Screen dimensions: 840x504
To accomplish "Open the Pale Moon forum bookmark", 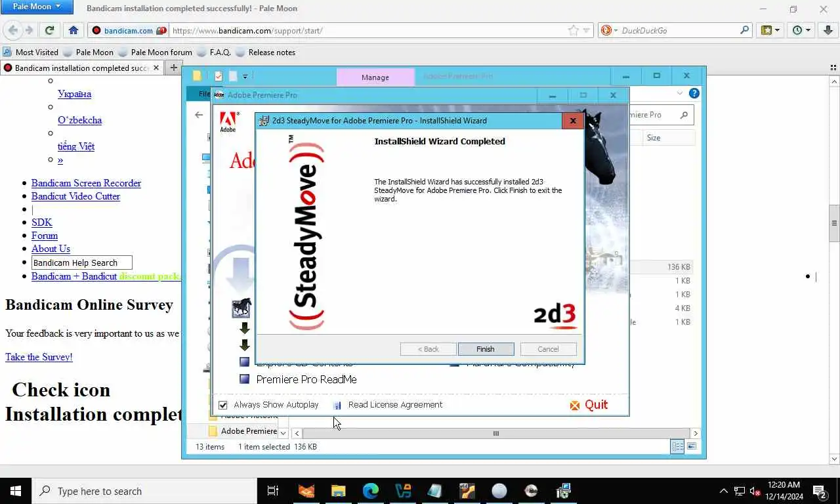I will click(x=155, y=52).
